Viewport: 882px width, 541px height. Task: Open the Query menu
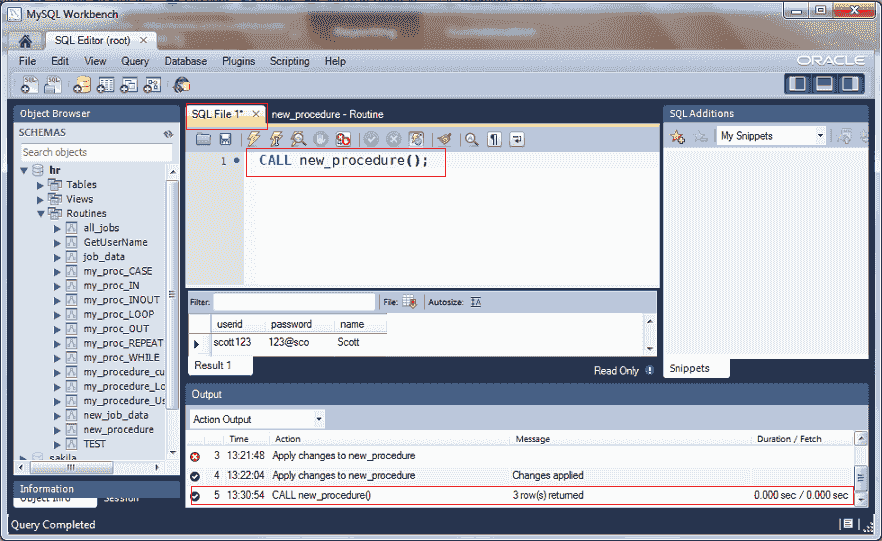(135, 61)
